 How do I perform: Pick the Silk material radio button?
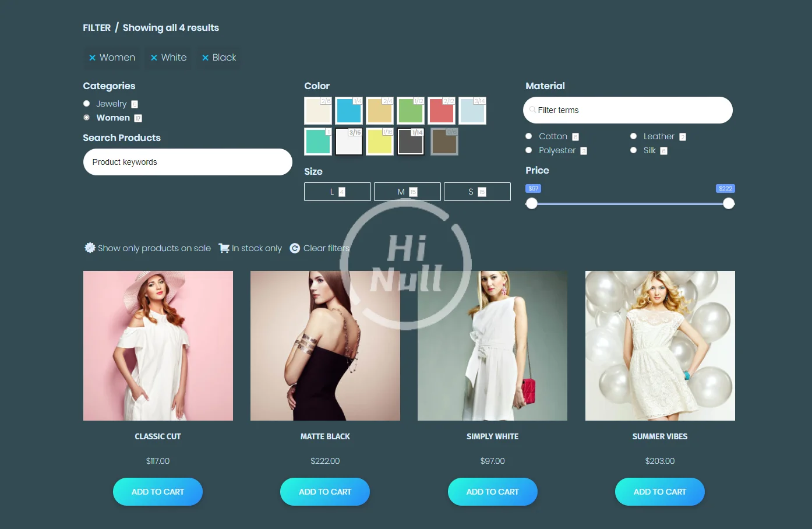pyautogui.click(x=633, y=150)
